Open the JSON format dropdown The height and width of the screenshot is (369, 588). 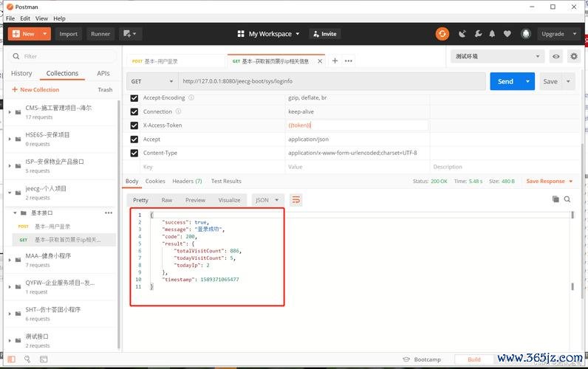tap(267, 200)
